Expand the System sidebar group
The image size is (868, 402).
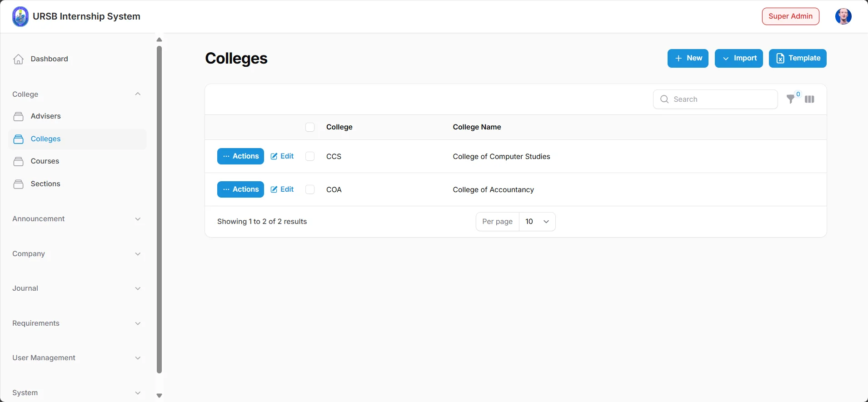138,393
